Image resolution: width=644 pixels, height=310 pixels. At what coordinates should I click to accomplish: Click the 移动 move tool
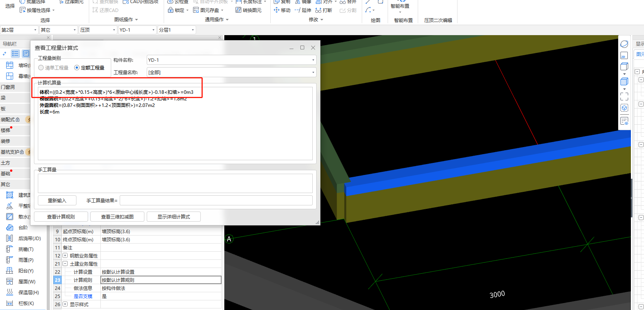point(282,10)
